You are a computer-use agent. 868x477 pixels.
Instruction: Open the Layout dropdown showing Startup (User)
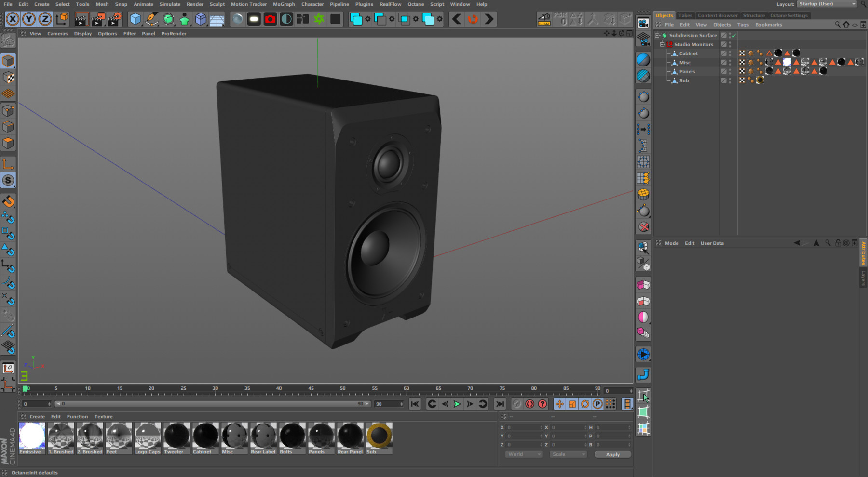826,4
